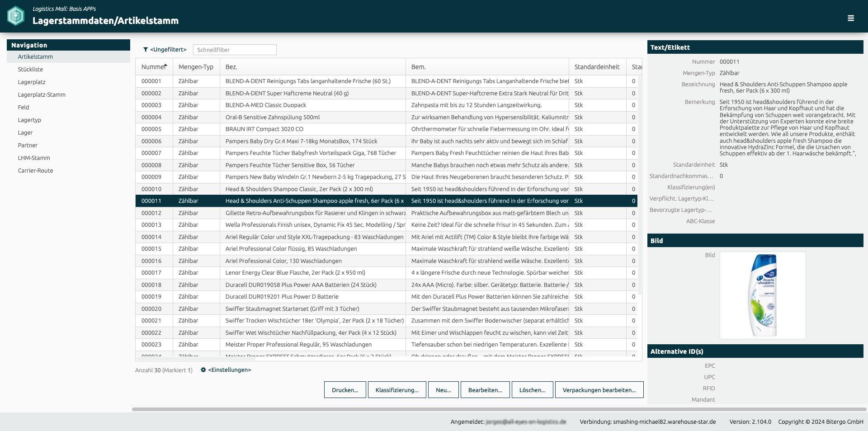
Task: Select row 000012 Gillette Retro-Aufbewahrungsbox
Action: tap(387, 213)
